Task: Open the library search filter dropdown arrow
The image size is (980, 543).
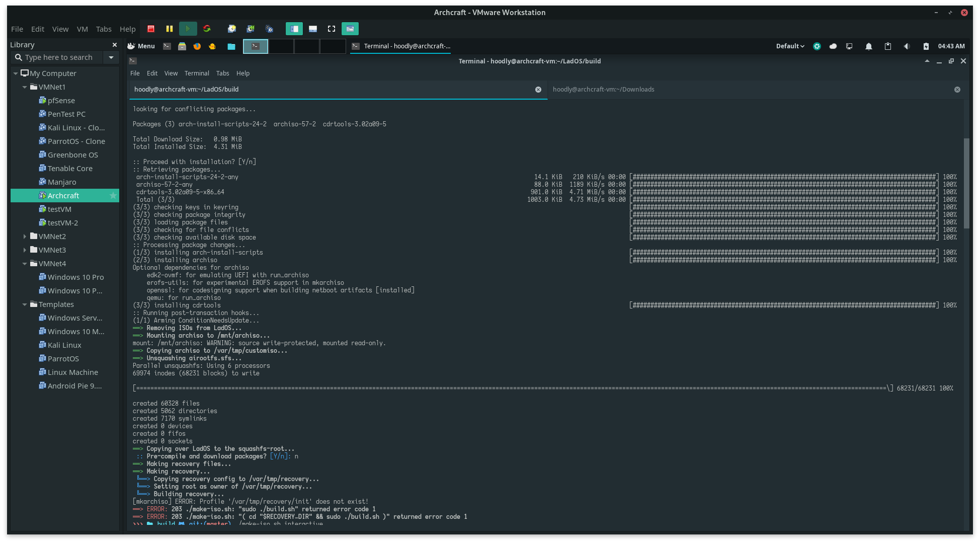Action: [x=111, y=57]
